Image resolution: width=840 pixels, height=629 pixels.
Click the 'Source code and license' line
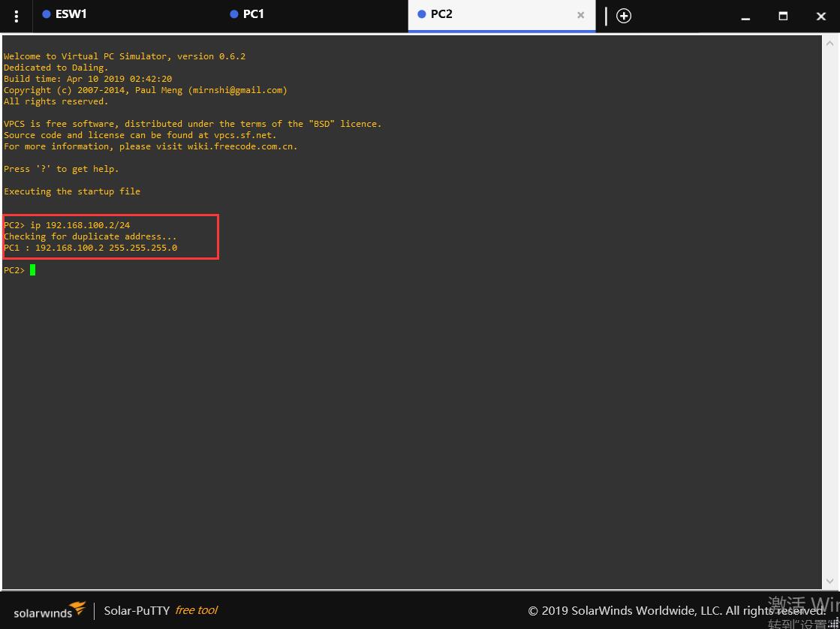[140, 135]
